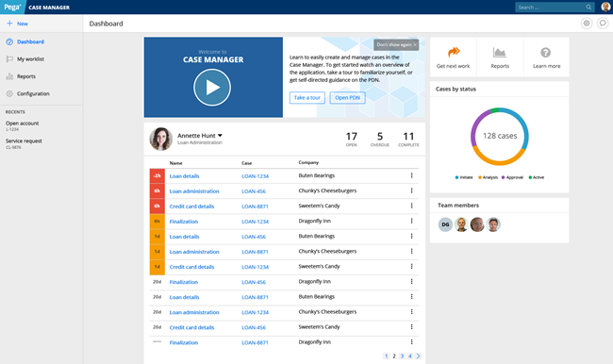The image size is (613, 364).
Task: Click the search magnifier icon
Action: tap(588, 7)
